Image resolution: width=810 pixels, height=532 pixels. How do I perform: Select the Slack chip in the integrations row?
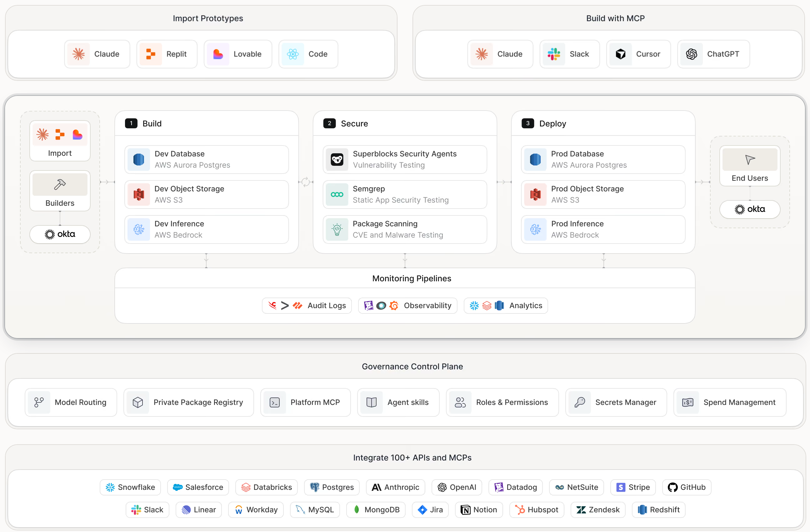[x=147, y=510]
